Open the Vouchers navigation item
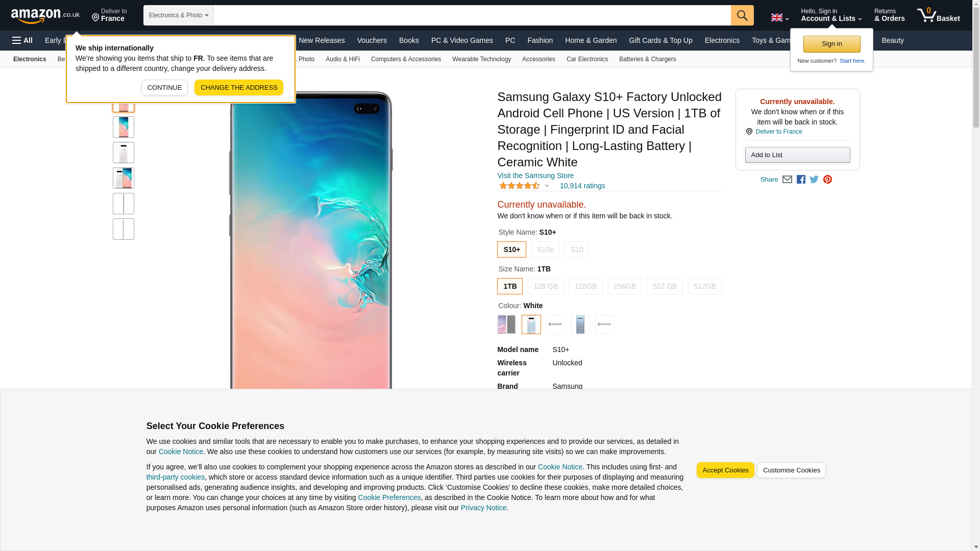The image size is (980, 551). tap(372, 40)
